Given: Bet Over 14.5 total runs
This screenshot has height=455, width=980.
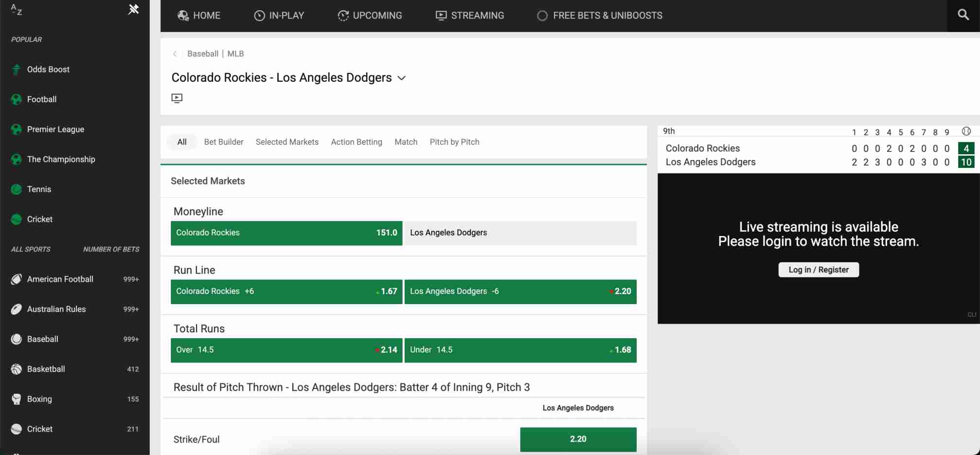Looking at the screenshot, I should coord(286,350).
